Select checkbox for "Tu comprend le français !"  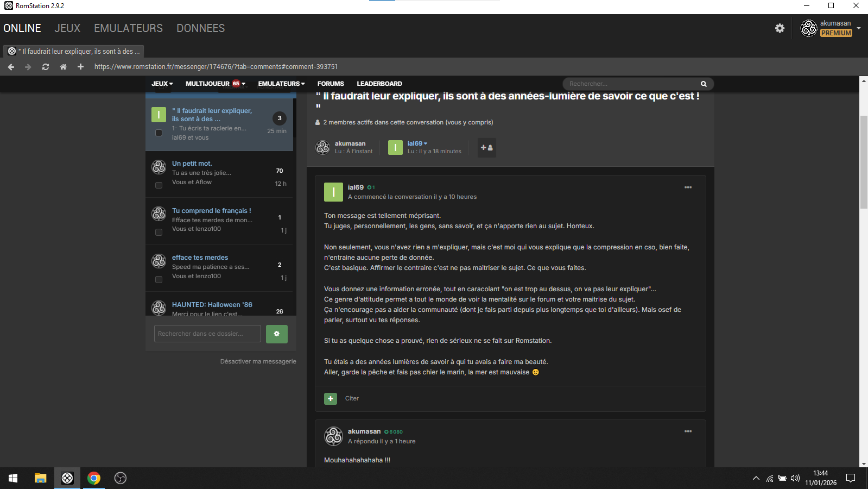point(159,233)
